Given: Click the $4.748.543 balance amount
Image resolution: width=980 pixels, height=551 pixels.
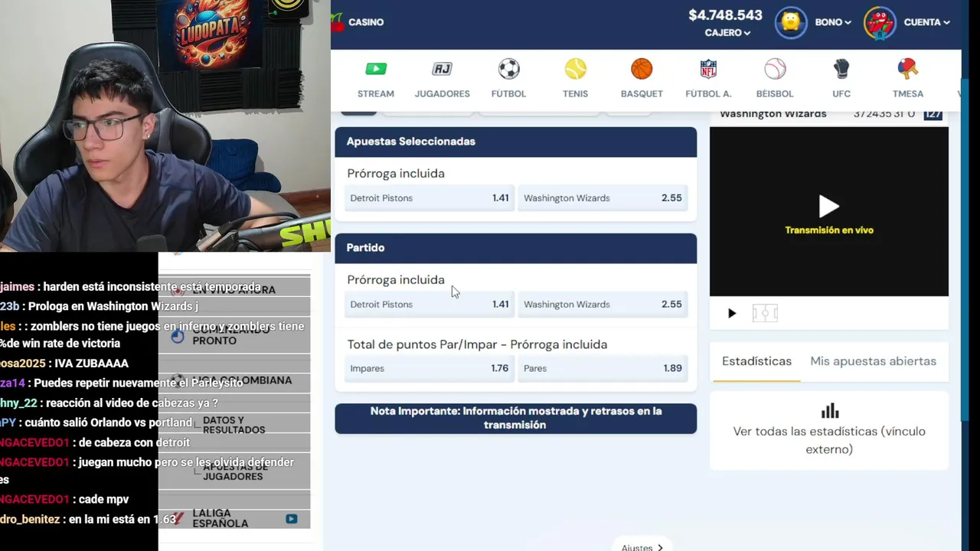Looking at the screenshot, I should [x=725, y=15].
